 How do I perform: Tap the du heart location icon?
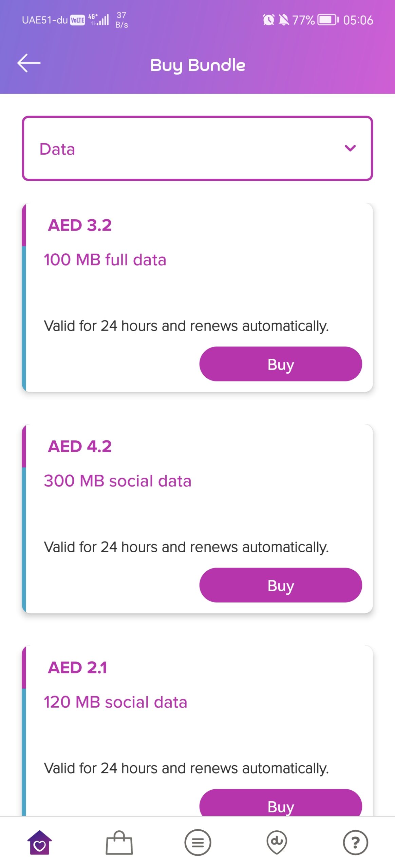277,842
